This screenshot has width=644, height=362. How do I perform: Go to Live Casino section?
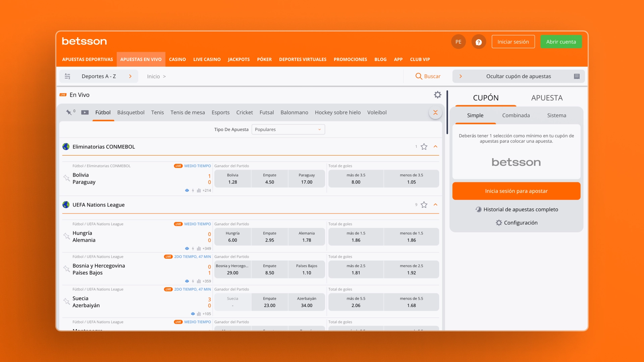coord(207,59)
